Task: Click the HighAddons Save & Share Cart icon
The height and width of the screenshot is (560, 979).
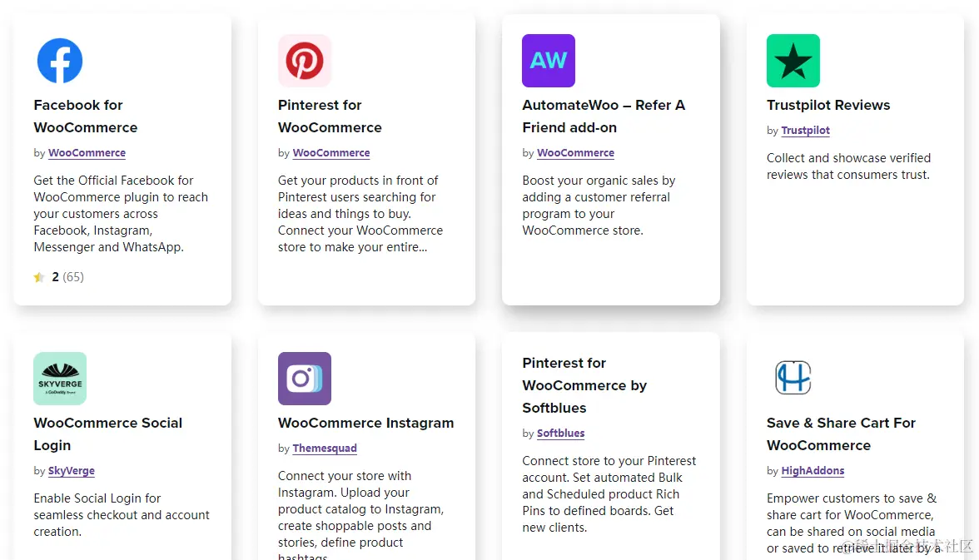Action: (x=793, y=379)
